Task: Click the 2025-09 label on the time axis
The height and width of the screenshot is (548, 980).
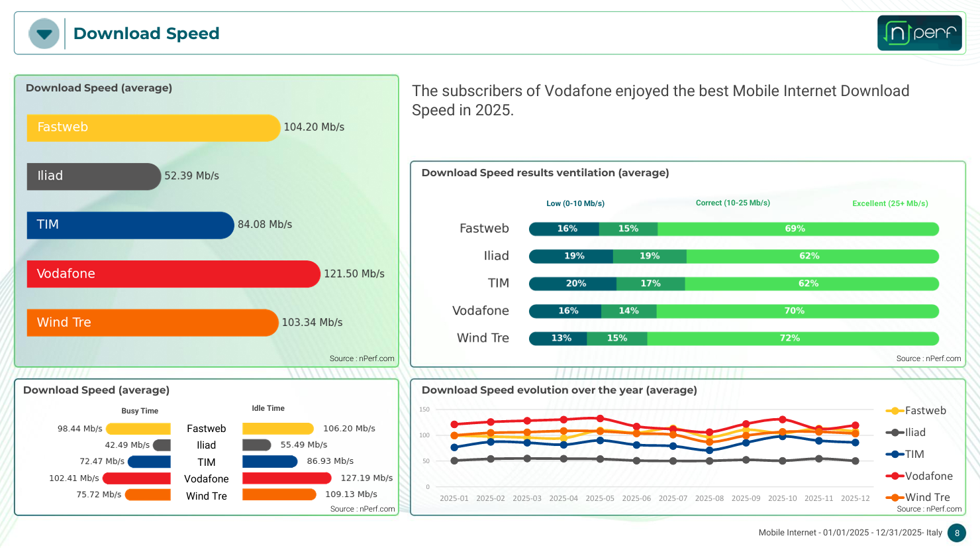Action: click(x=746, y=498)
